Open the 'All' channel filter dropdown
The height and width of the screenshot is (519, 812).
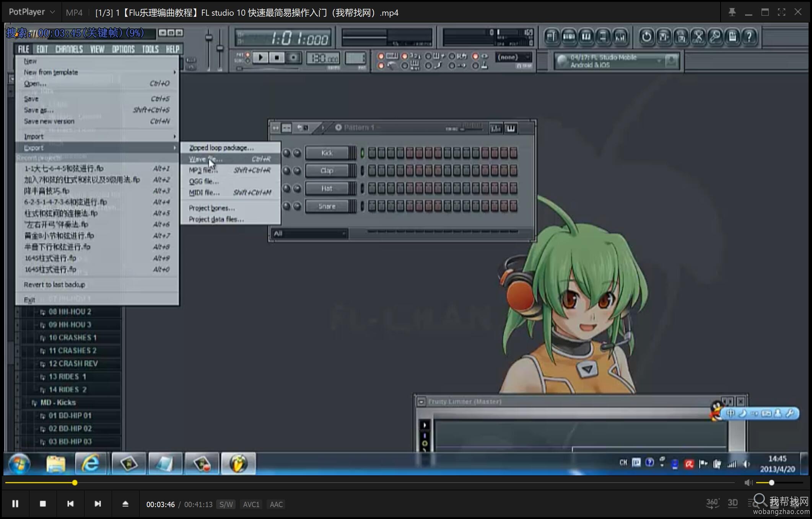click(x=309, y=233)
